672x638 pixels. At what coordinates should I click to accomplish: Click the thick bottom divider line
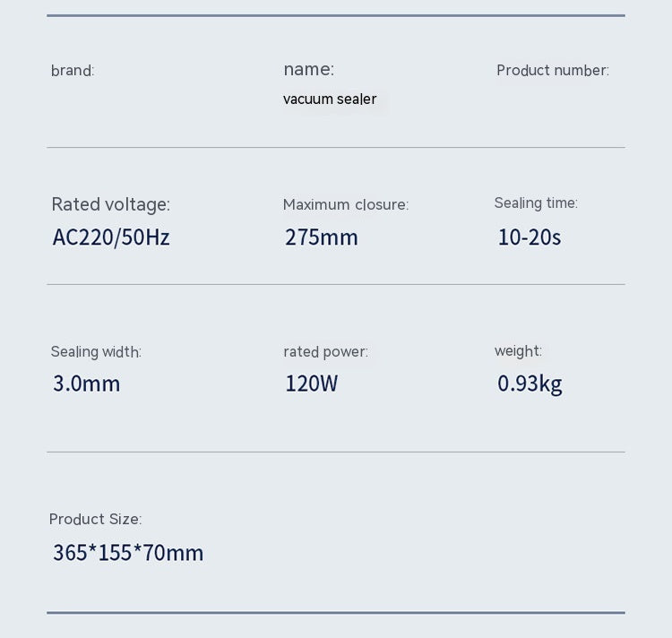(336, 613)
